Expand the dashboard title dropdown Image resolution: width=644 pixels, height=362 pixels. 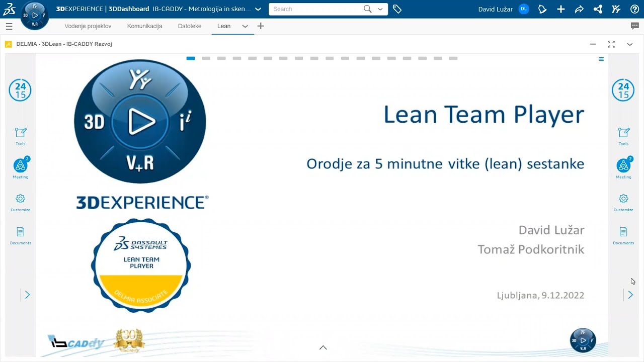tap(258, 9)
